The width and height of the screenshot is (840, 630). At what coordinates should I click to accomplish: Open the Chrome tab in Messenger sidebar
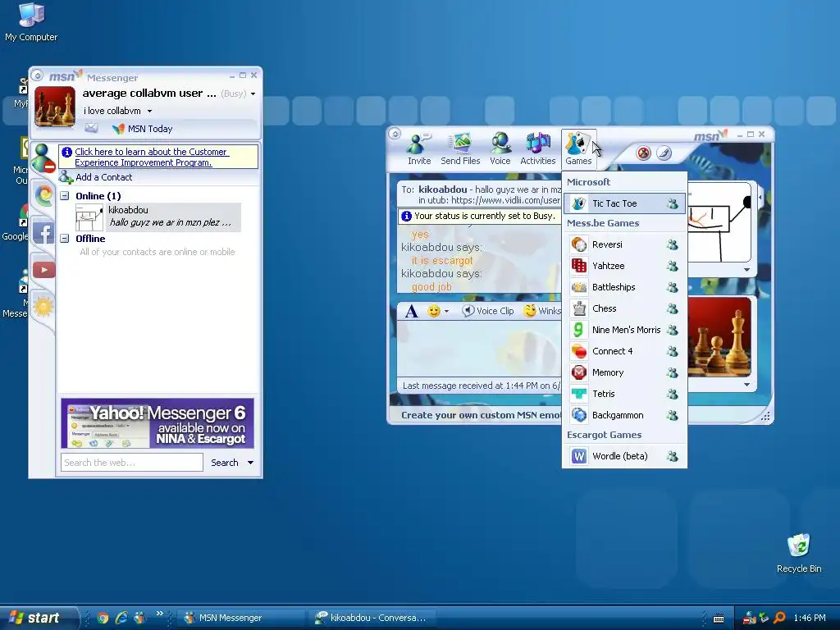[44, 194]
